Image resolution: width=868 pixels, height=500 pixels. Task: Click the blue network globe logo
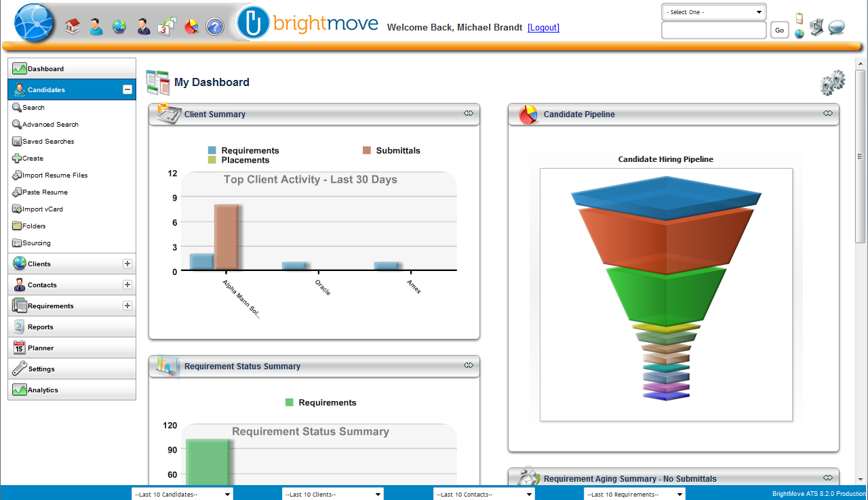[34, 23]
